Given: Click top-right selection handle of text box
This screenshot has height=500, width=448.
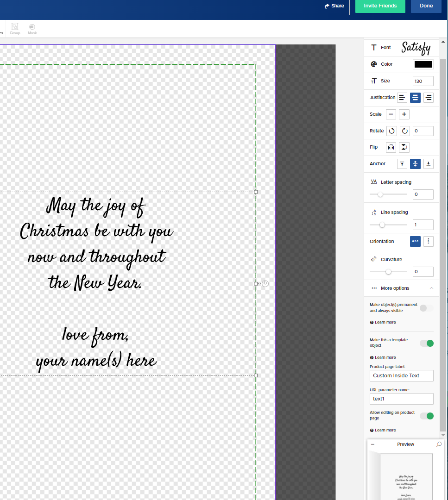Looking at the screenshot, I should coord(256,192).
